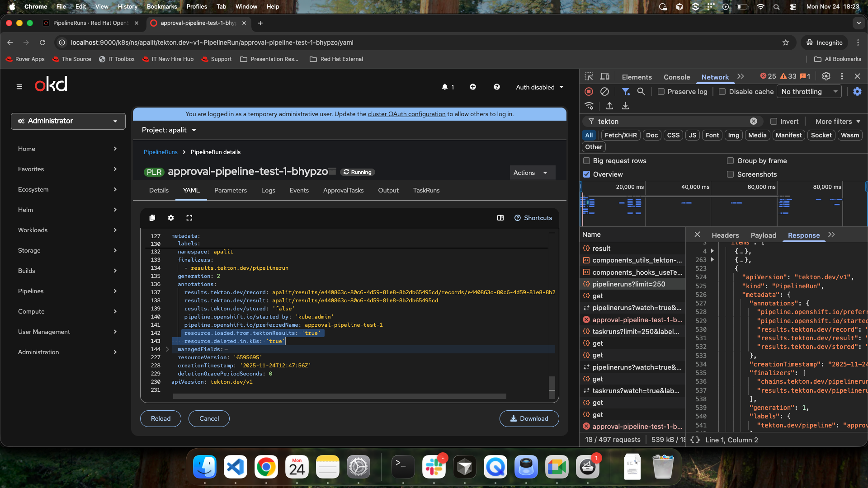This screenshot has width=868, height=488.
Task: Open the Actions dropdown menu
Action: pos(532,173)
